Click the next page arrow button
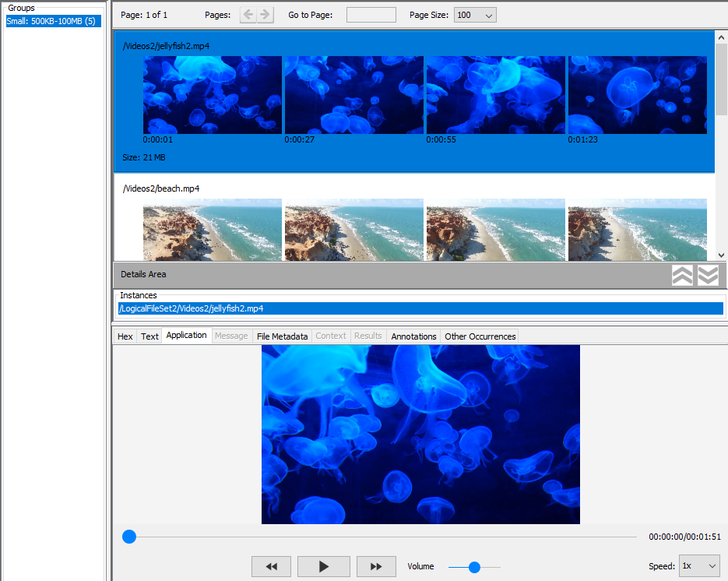The width and height of the screenshot is (728, 581). 266,15
